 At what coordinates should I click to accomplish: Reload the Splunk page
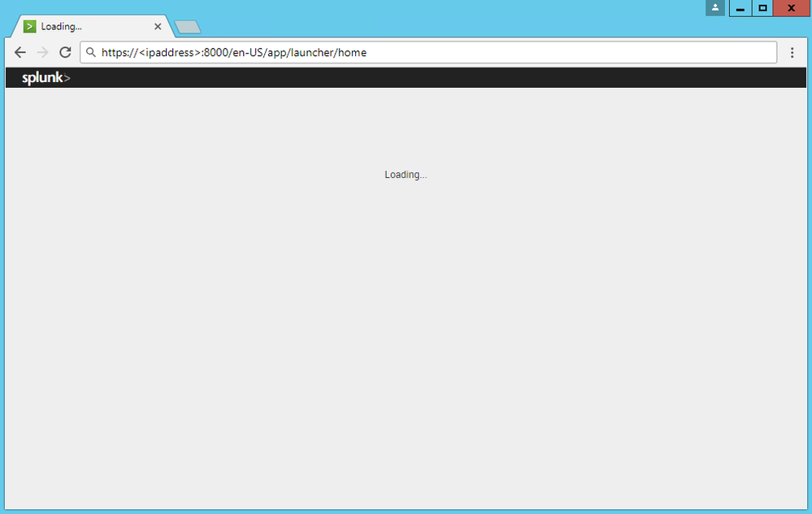[x=66, y=53]
